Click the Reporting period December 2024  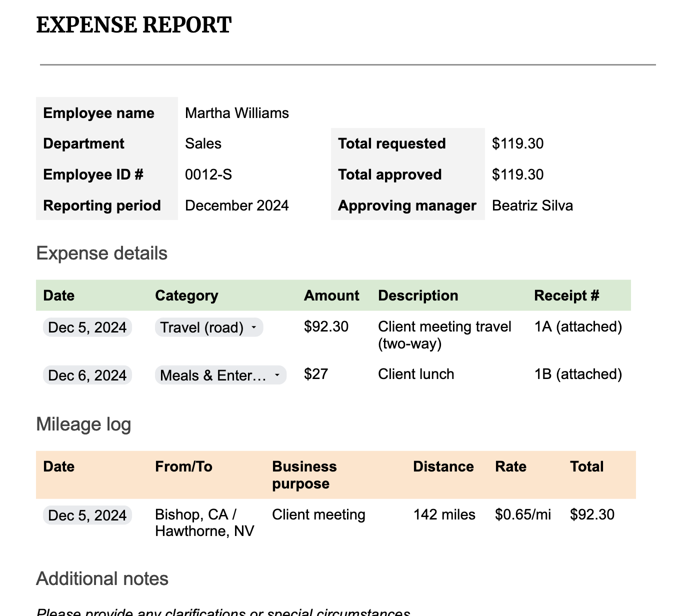[236, 205]
